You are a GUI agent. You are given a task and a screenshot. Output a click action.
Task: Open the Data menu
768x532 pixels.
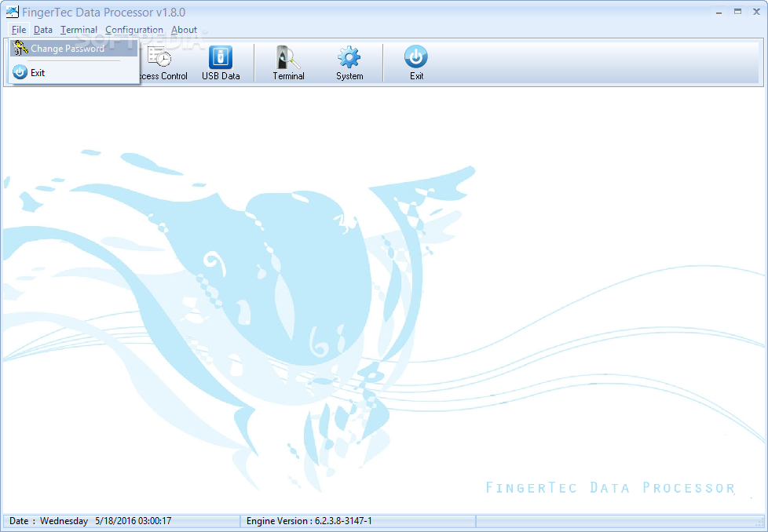click(42, 30)
